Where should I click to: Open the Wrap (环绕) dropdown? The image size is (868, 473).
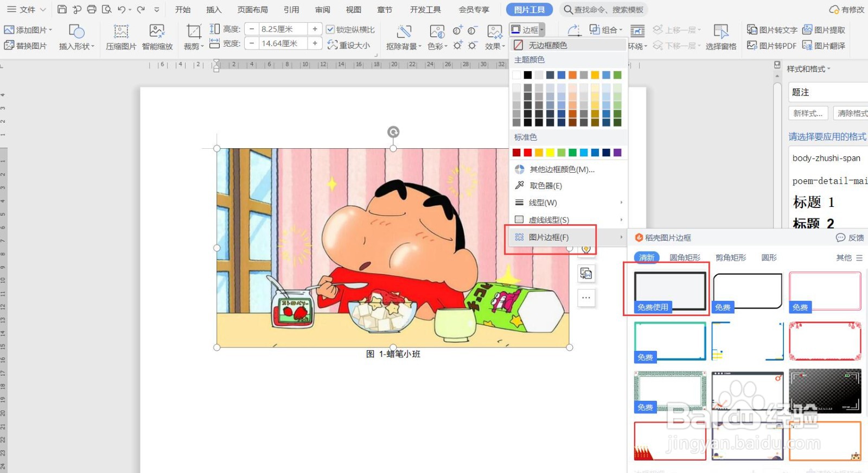(638, 46)
